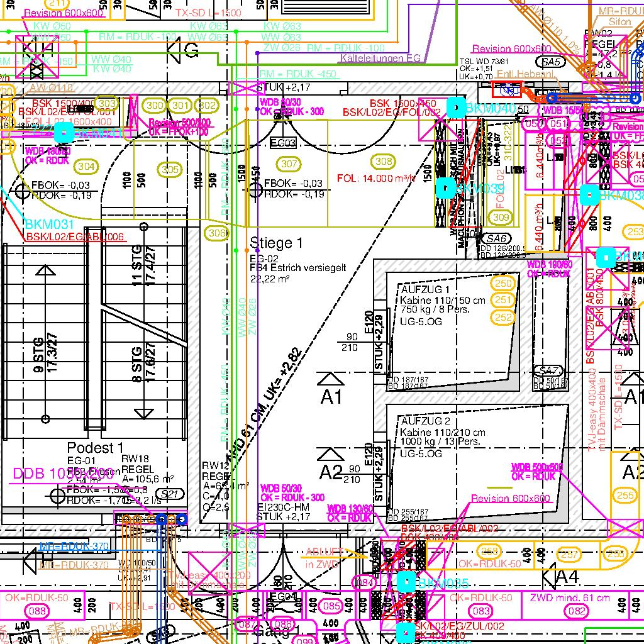Select the 'TSL WD 73/81' text
Screen dimensions: 644x644
(484, 62)
